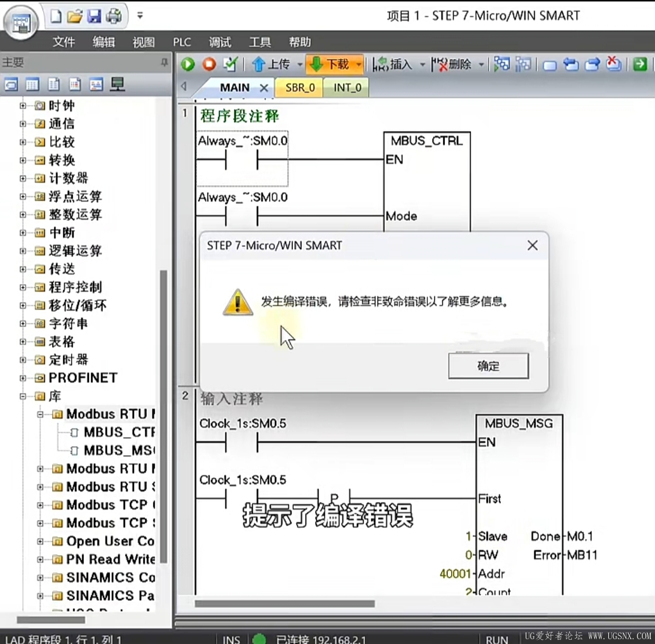Close the compile error dialog with X
The height and width of the screenshot is (644, 655).
click(x=532, y=246)
